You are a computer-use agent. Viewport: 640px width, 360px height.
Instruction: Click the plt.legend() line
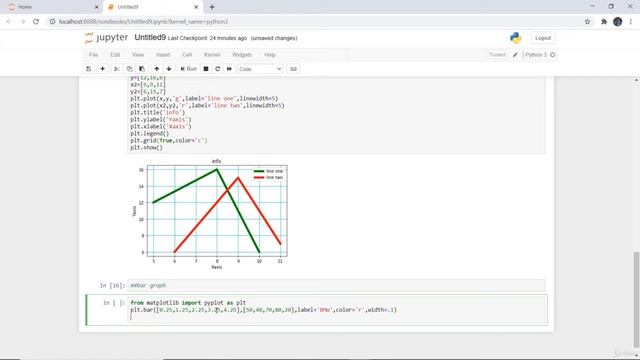coord(149,133)
